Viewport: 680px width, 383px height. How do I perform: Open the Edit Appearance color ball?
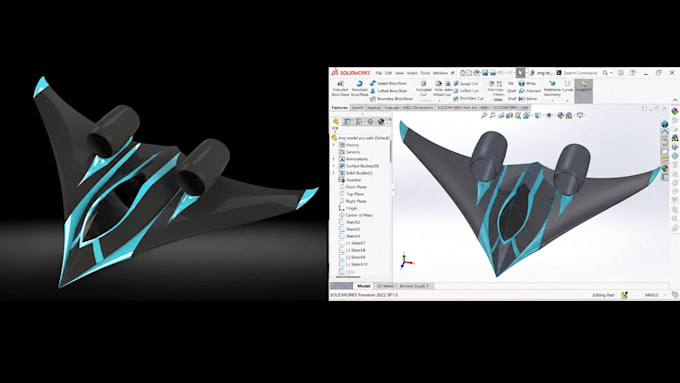coord(561,115)
